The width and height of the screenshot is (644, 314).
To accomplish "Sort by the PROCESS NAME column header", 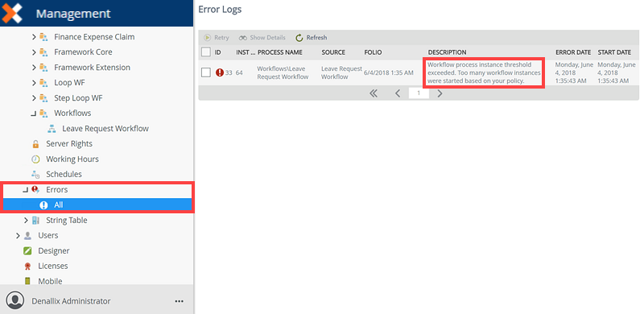I will (280, 52).
